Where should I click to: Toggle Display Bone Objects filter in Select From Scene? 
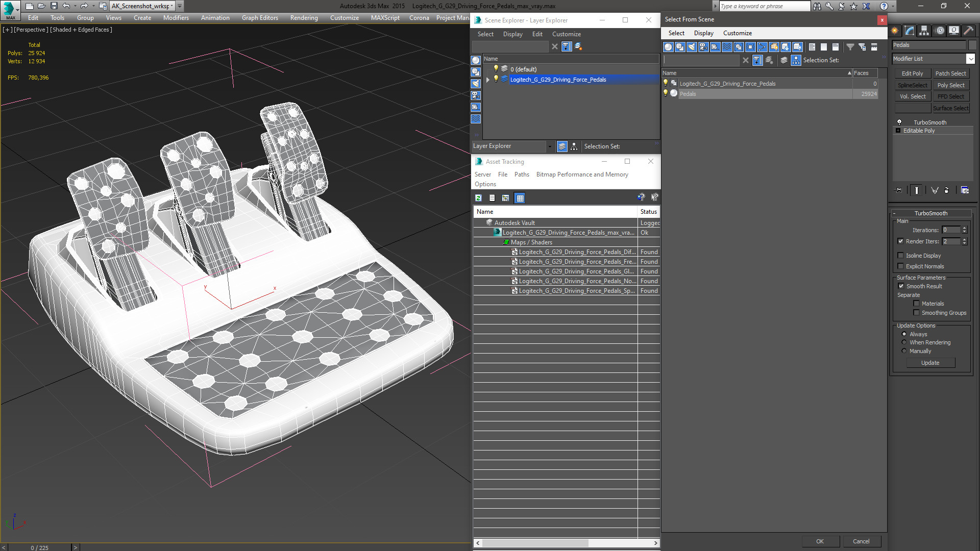762,47
